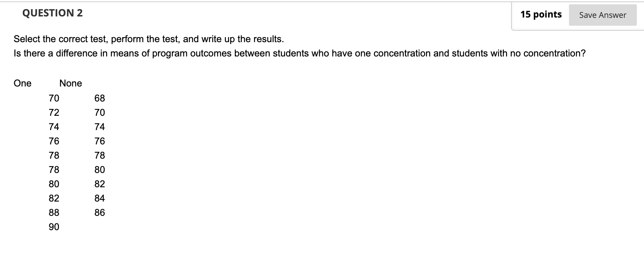Image resolution: width=644 pixels, height=253 pixels.
Task: Select the value 68 in None column
Action: 100,98
